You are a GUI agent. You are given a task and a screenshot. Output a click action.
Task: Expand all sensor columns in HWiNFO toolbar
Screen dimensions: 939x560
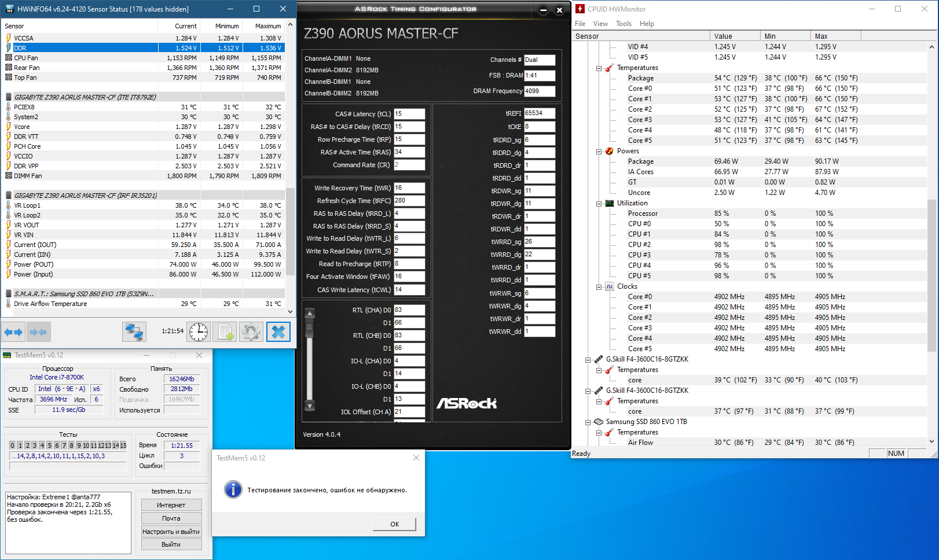pyautogui.click(x=13, y=332)
